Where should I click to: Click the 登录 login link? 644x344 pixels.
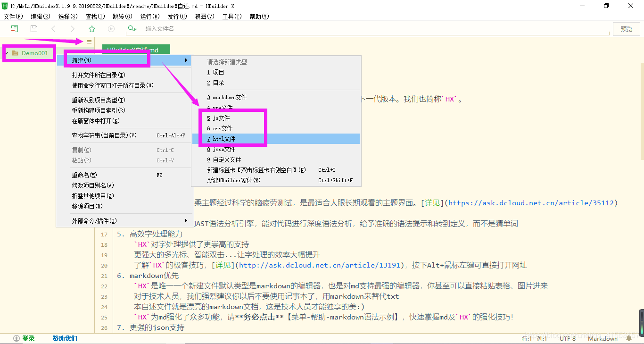[x=28, y=338]
